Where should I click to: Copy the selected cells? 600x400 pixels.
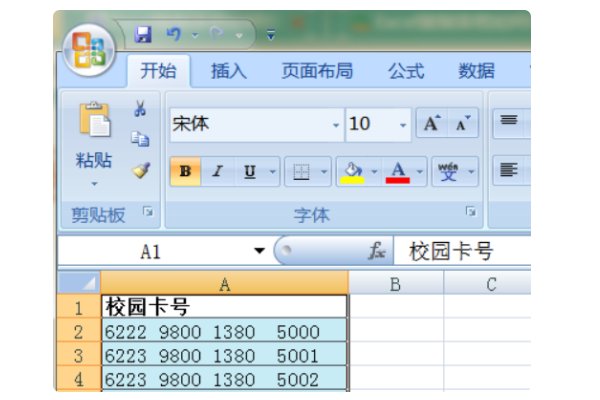pos(140,139)
